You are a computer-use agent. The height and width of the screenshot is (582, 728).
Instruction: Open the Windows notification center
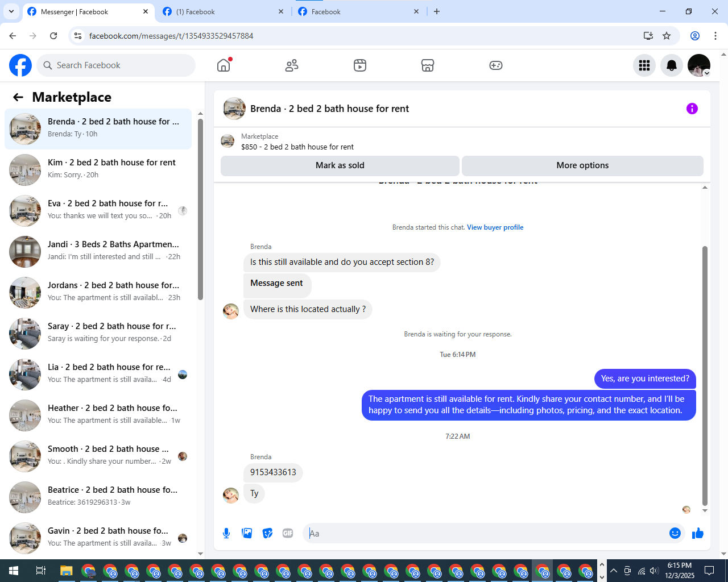click(709, 571)
